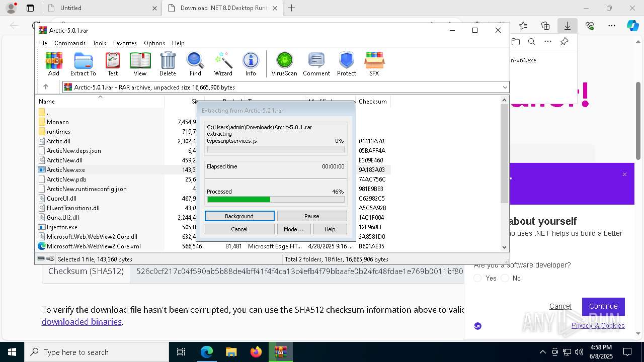The image size is (644, 362).
Task: Open the Extract To tool
Action: tap(83, 64)
